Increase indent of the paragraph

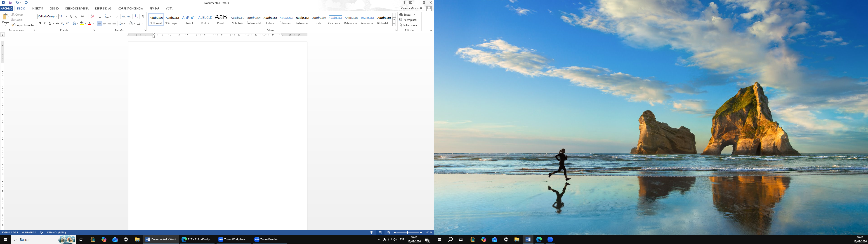coord(129,16)
